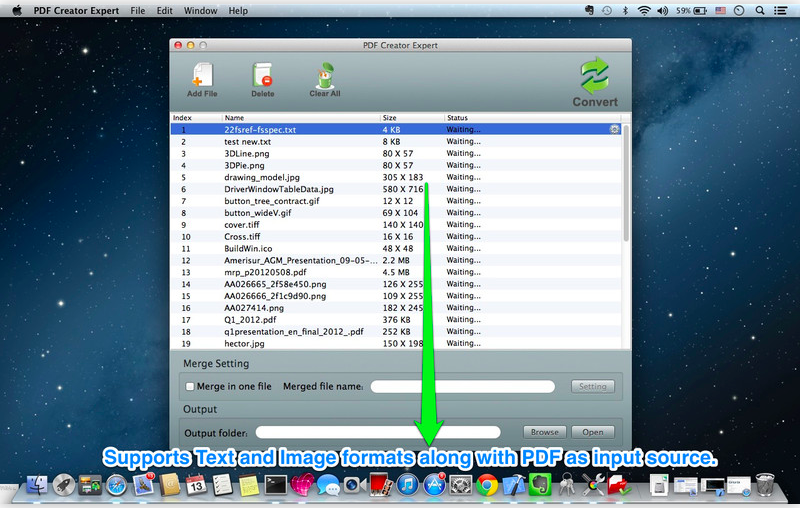
Task: Click the Output folder input field
Action: point(378,432)
